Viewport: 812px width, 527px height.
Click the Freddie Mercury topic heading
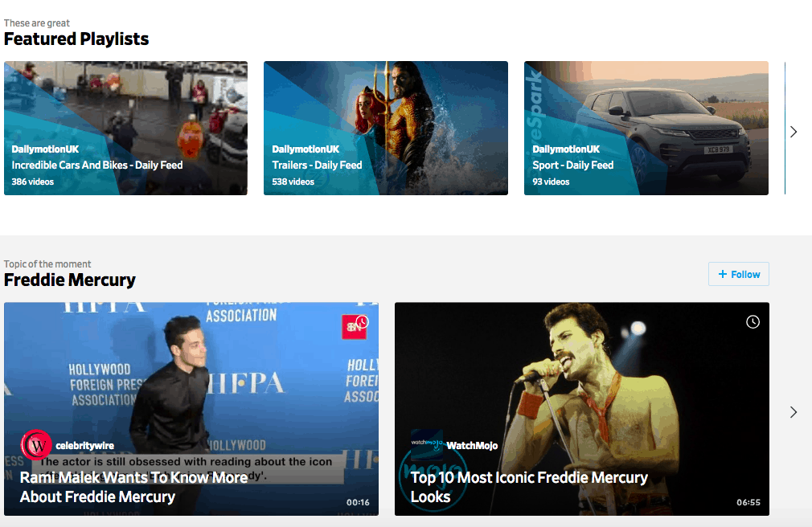click(x=69, y=280)
